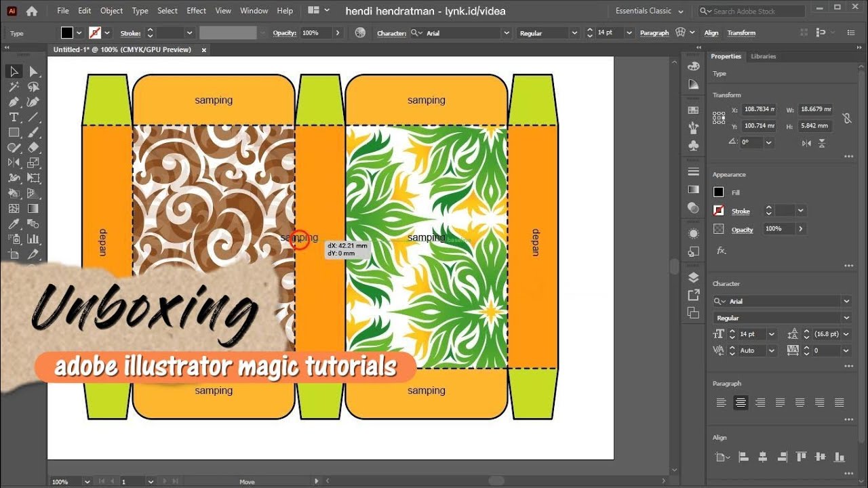Click the Stroke label in Appearance
The height and width of the screenshot is (488, 868).
coord(741,211)
